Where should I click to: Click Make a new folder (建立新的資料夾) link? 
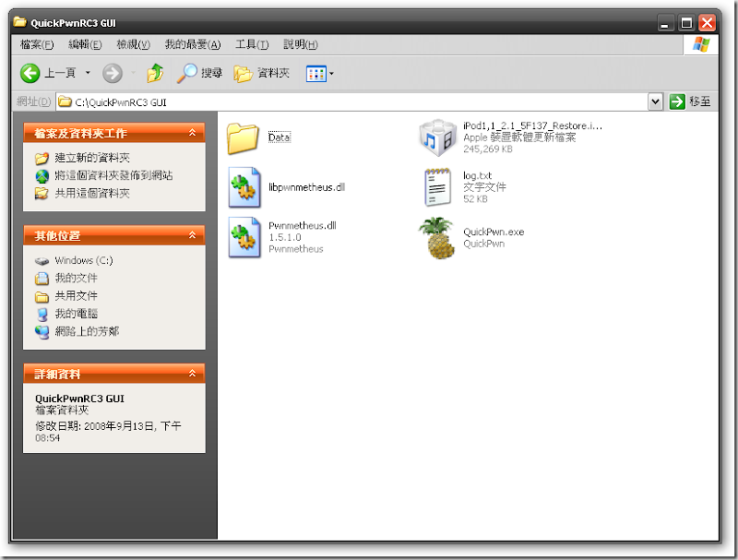click(92, 158)
